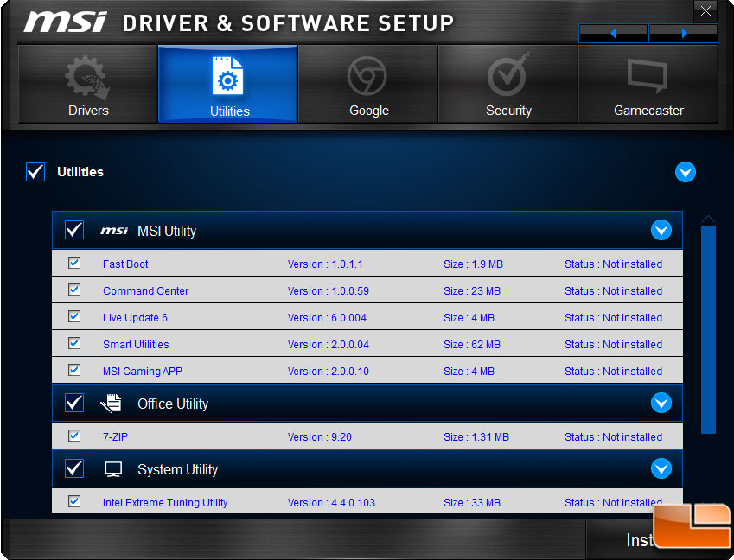Viewport: 734px width, 560px height.
Task: Uncheck the Live Update 6 checkbox
Action: pos(74,316)
